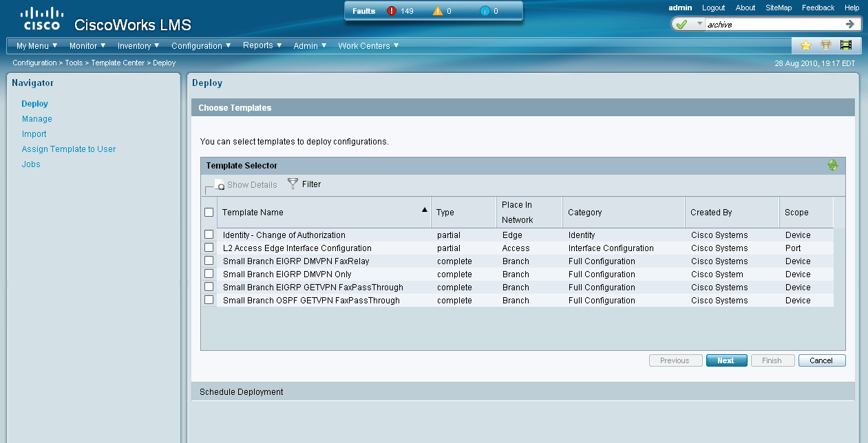Sort by Place In Network column
868x443 pixels.
pos(529,213)
